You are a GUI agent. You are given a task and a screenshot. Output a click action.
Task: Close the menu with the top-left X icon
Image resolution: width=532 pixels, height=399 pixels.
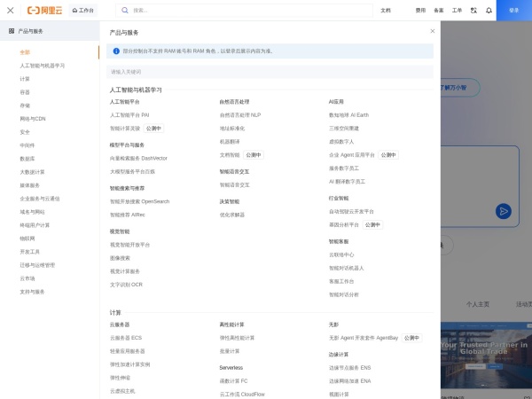point(10,10)
